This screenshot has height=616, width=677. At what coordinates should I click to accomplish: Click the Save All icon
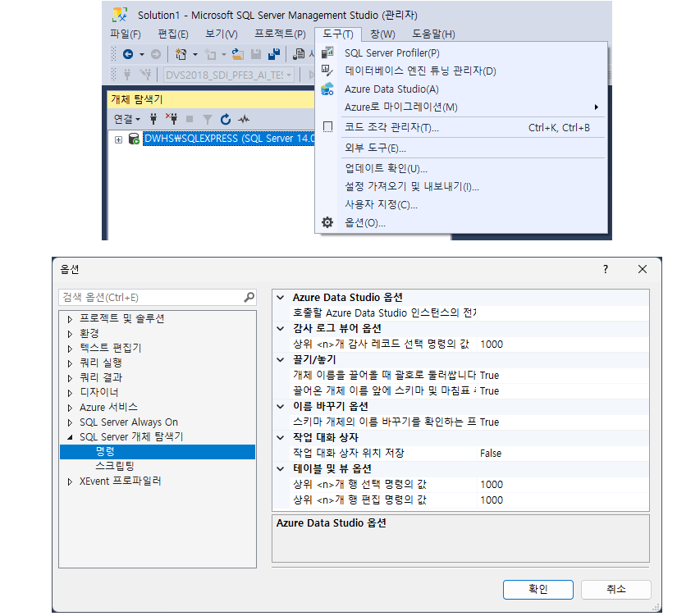click(274, 54)
